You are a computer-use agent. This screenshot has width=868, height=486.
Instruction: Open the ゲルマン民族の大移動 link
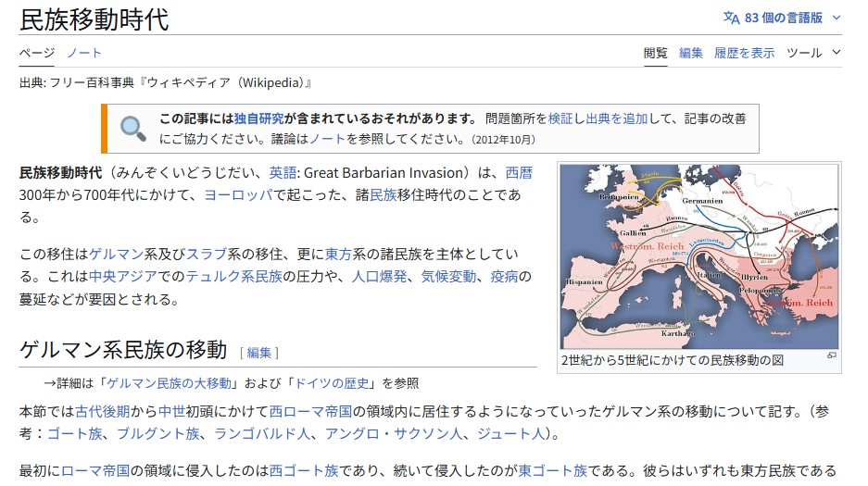click(x=170, y=383)
